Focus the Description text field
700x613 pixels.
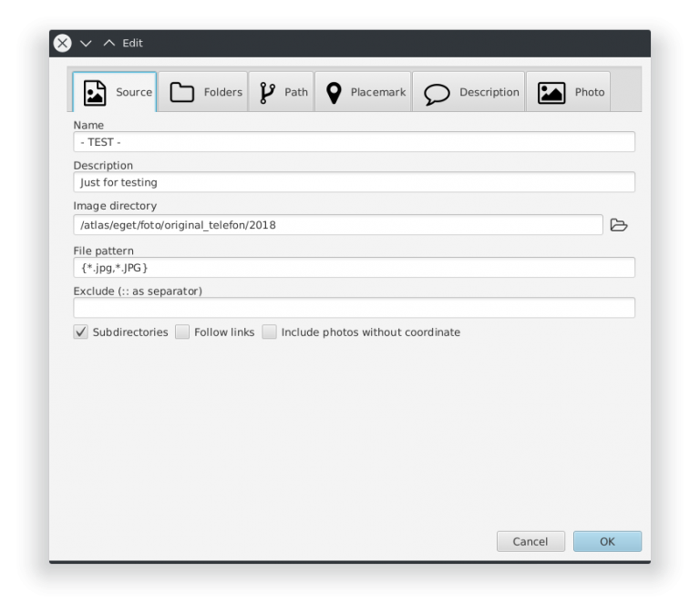point(354,182)
